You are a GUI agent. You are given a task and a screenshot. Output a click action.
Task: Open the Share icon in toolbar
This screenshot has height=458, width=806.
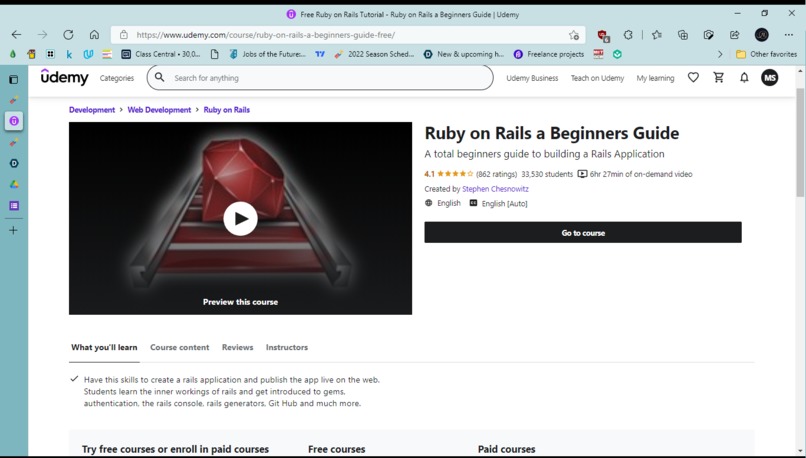(735, 35)
